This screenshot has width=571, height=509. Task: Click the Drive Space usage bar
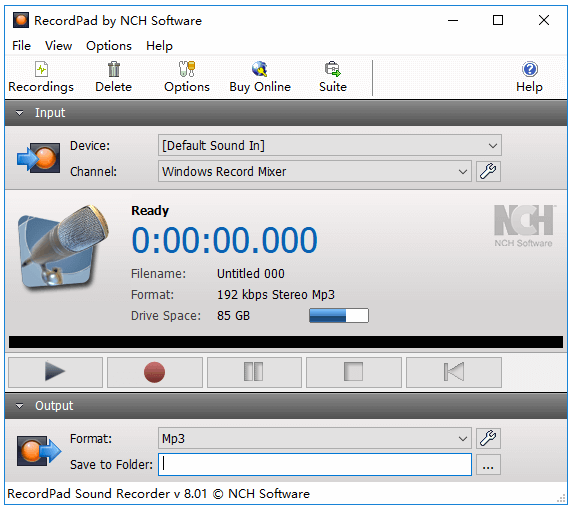pos(339,316)
